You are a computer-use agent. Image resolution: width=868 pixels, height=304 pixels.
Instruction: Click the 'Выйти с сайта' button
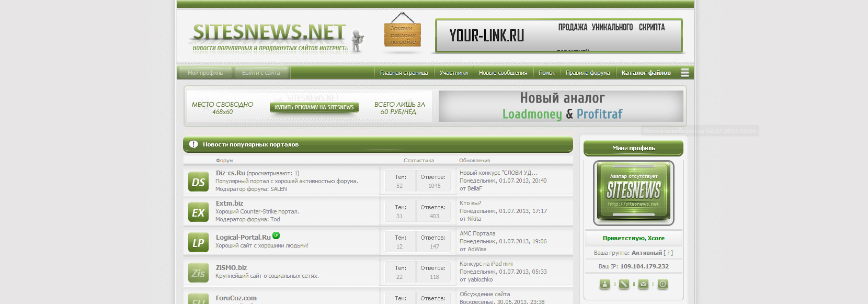tap(261, 73)
